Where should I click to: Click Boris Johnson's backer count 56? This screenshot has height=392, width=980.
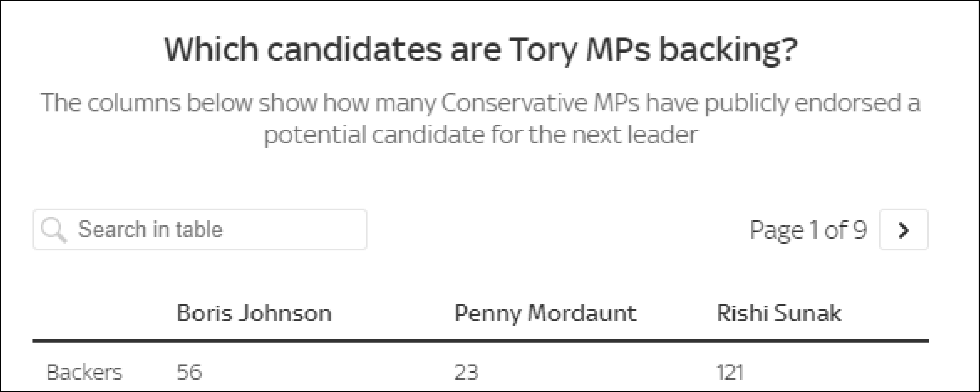pyautogui.click(x=189, y=372)
